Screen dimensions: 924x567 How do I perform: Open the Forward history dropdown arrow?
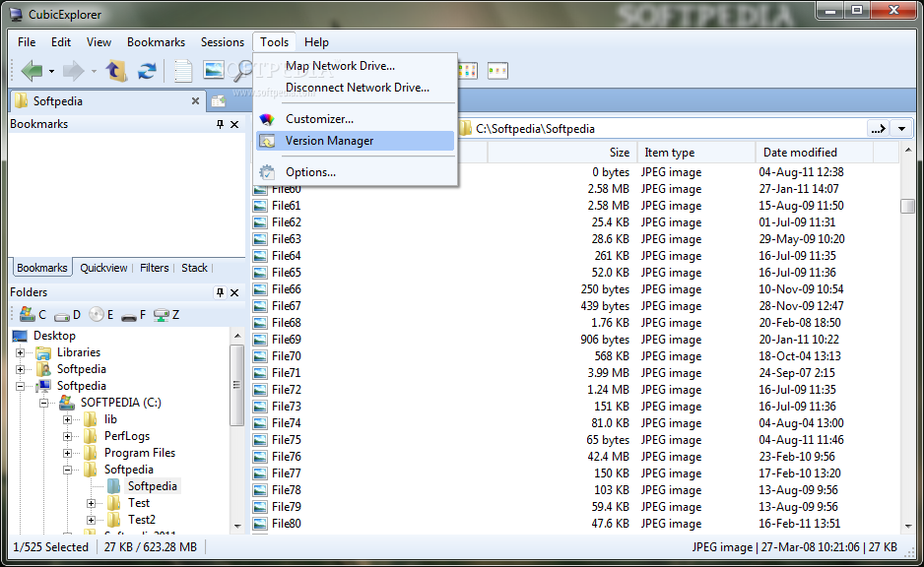[94, 72]
